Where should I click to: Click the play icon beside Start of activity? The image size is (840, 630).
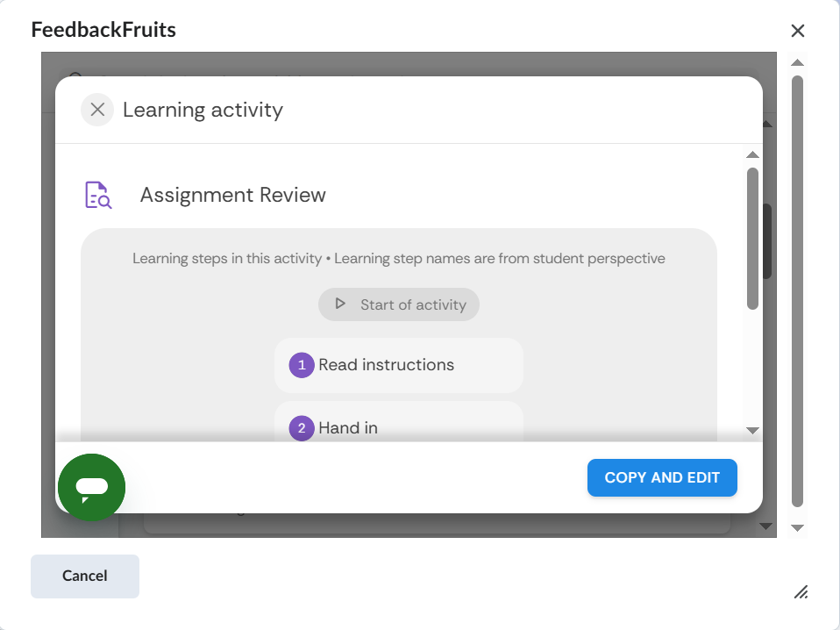click(x=340, y=304)
